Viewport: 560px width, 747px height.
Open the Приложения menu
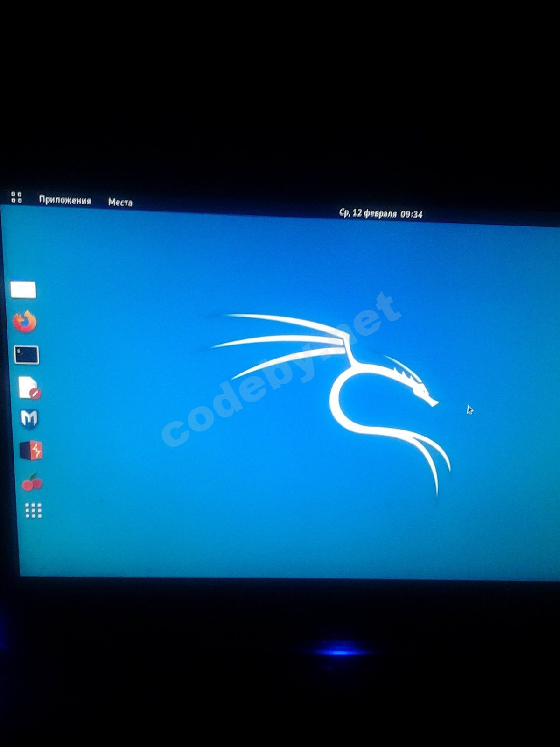pos(65,200)
